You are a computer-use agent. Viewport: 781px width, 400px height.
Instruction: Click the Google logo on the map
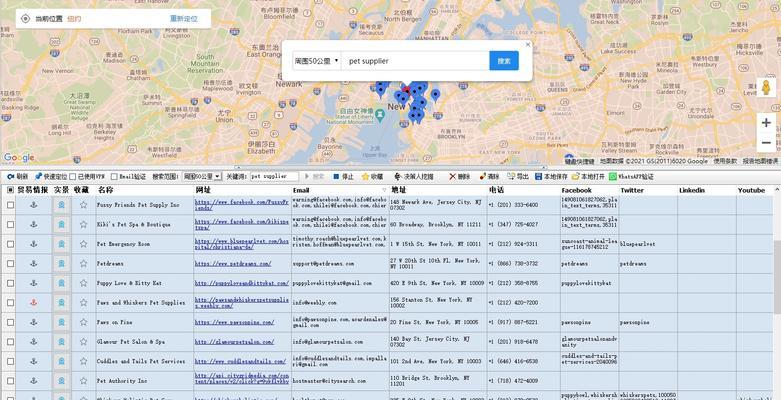pos(19,157)
